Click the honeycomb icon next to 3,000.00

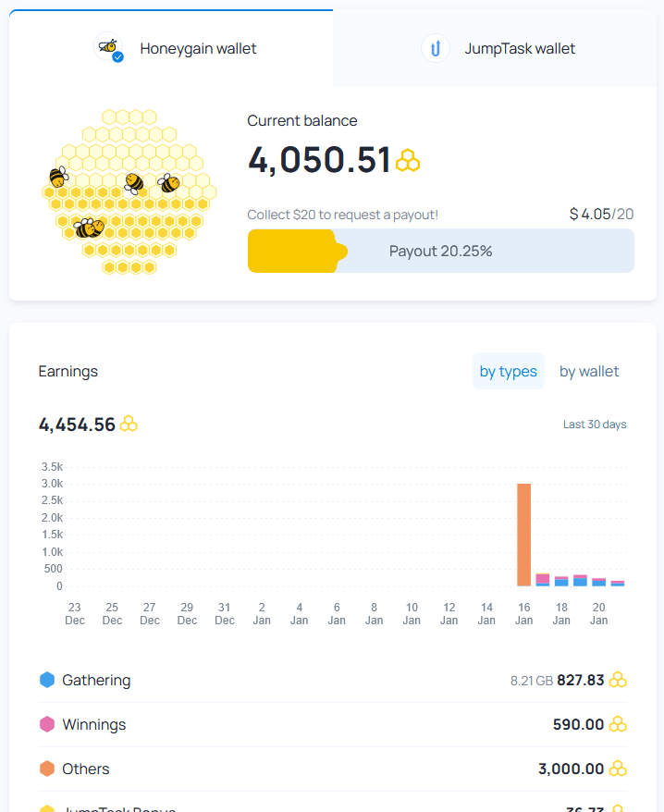click(x=618, y=769)
